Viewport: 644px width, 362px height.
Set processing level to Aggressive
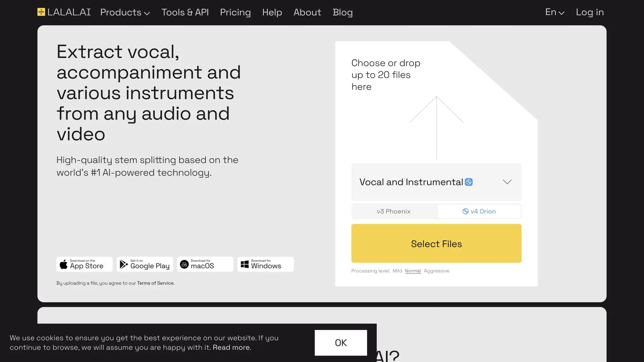click(x=437, y=271)
